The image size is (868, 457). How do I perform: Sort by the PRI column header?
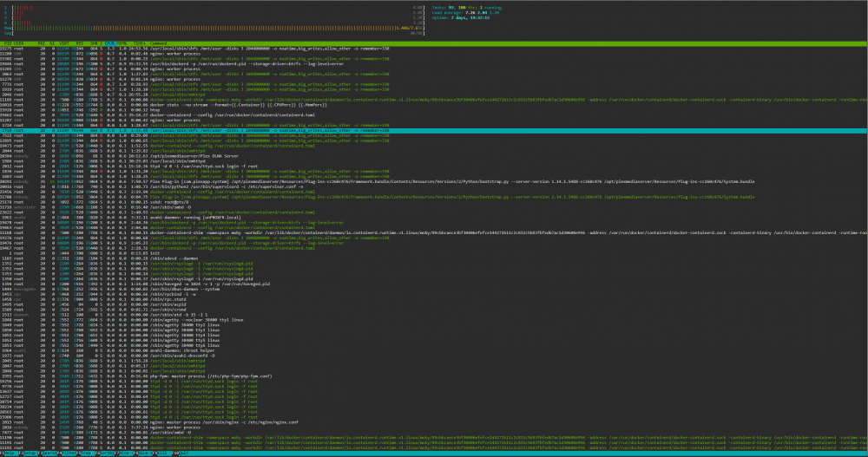(x=42, y=43)
